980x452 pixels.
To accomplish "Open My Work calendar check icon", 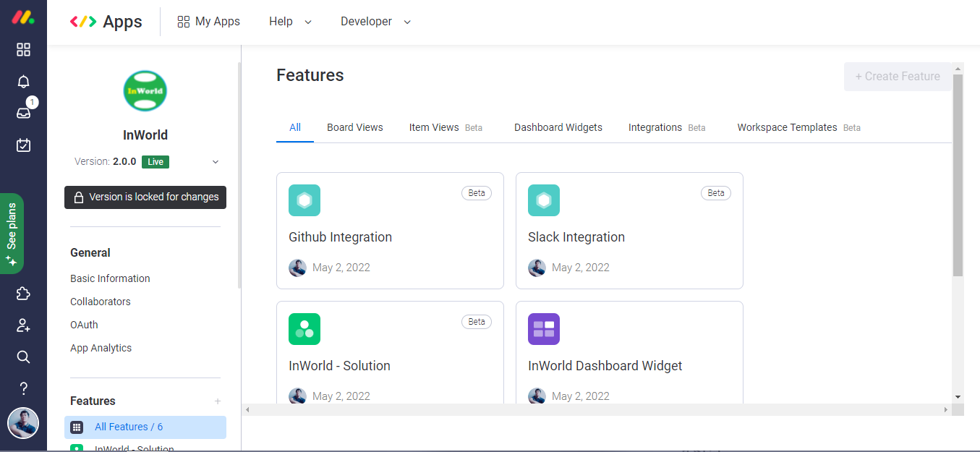I will (x=23, y=145).
